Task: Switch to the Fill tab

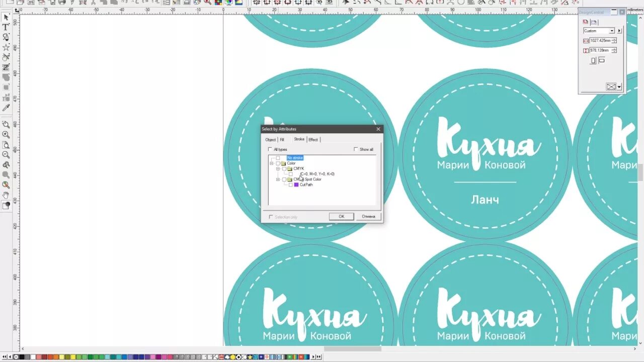Action: click(x=282, y=140)
